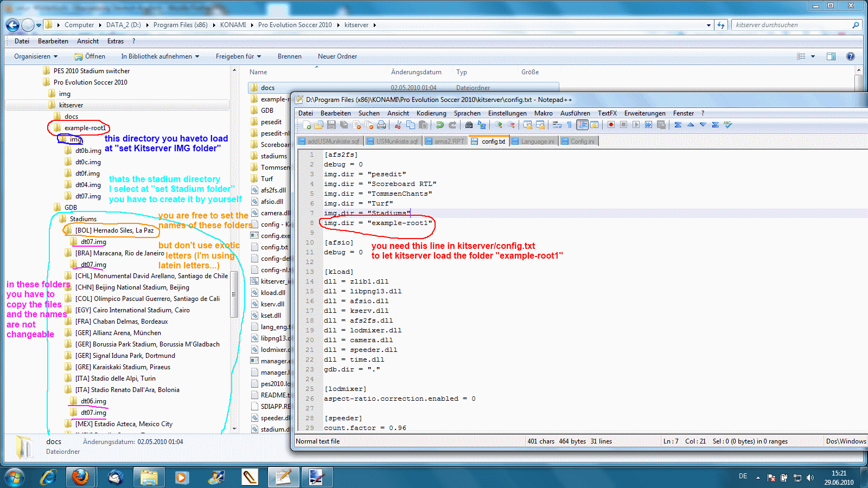Sort by the Änderungsdatum column header
The height and width of the screenshot is (488, 868).
click(x=416, y=72)
